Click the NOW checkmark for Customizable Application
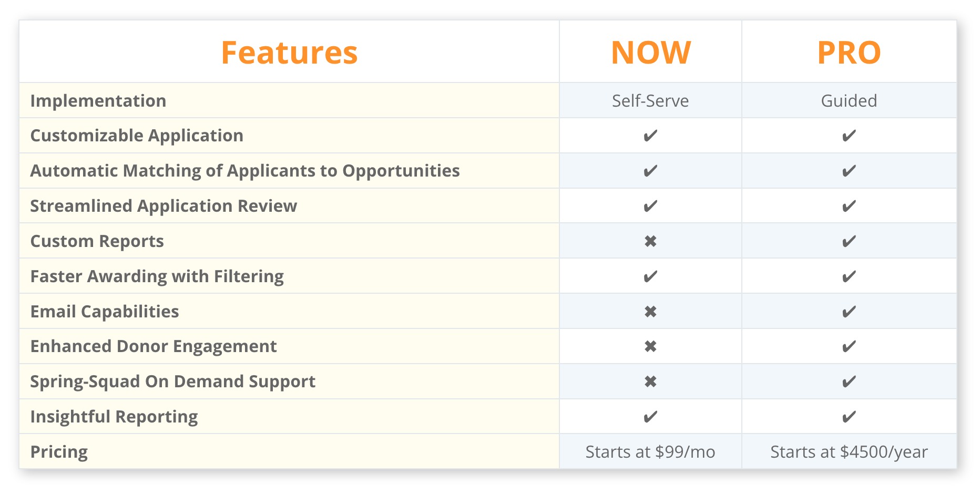The height and width of the screenshot is (495, 980). (650, 136)
